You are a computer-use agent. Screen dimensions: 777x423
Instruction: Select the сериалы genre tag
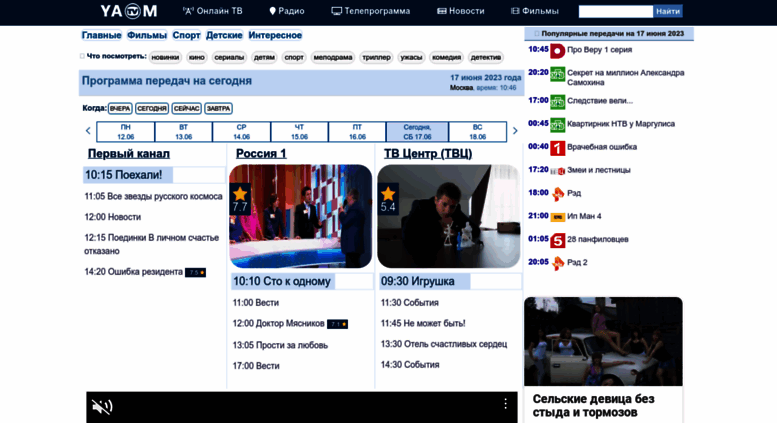coord(229,57)
